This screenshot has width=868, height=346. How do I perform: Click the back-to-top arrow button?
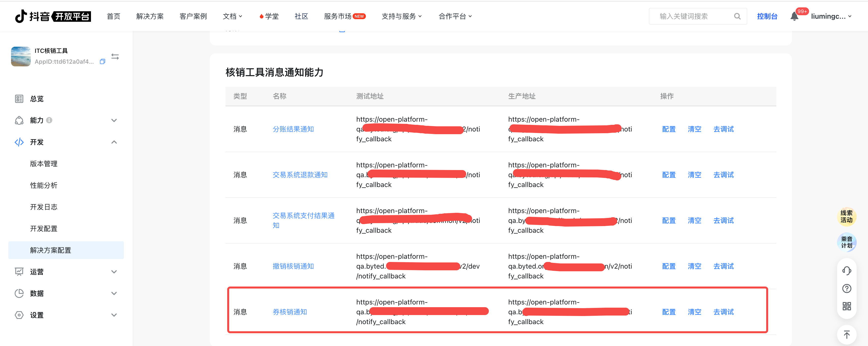coord(846,334)
